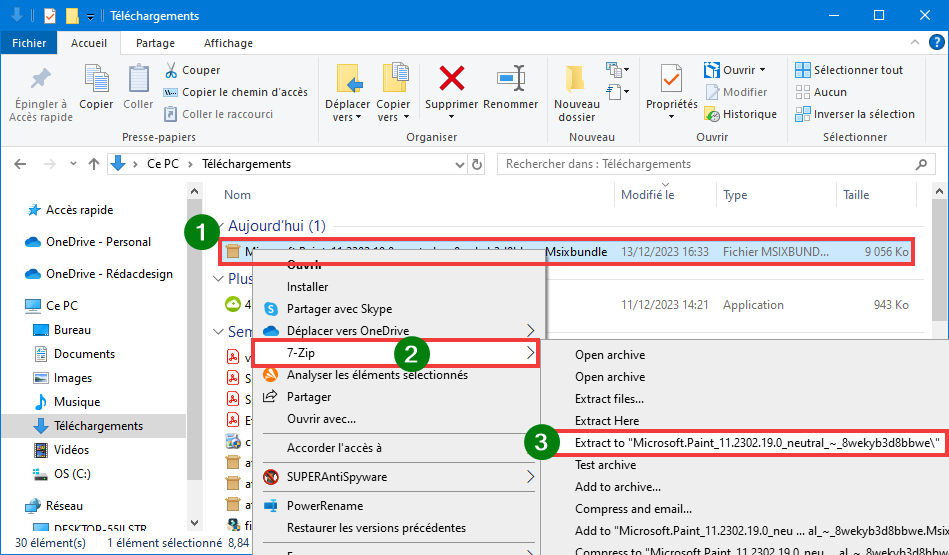The image size is (949, 555).
Task: Switch to the Accueil tab
Action: [x=89, y=43]
